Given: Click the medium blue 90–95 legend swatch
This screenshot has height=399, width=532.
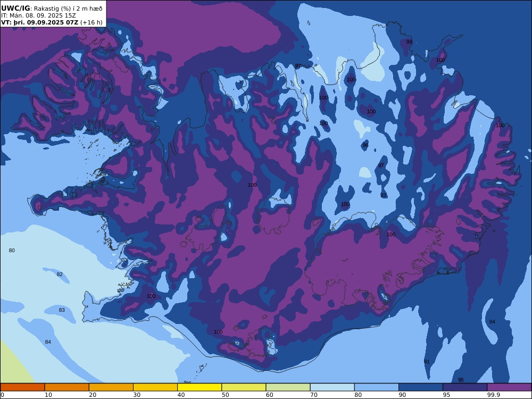Looking at the screenshot, I should 421,387.
